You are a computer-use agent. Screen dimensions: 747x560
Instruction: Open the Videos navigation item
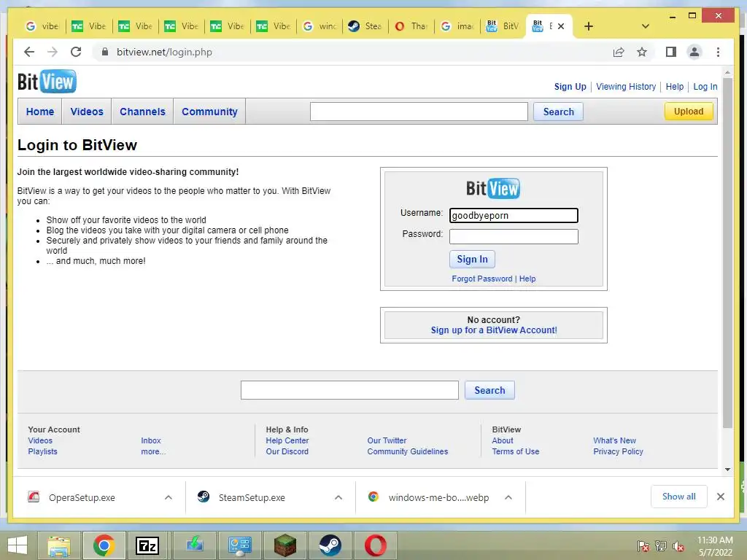click(x=87, y=112)
